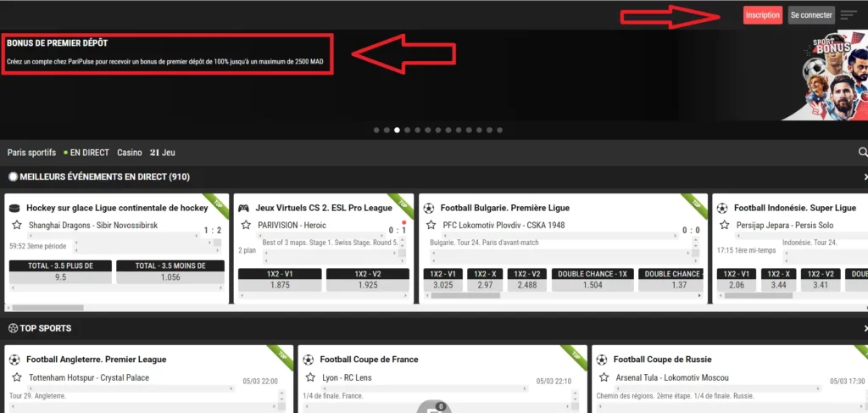This screenshot has width=868, height=413.
Task: Click football icon for Indonésie Super Ligue
Action: 722,208
